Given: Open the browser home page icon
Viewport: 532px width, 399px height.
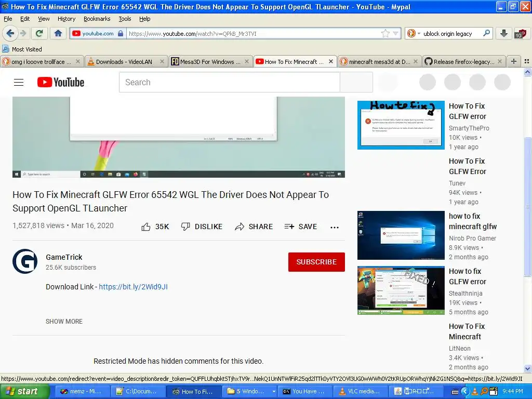Looking at the screenshot, I should click(58, 33).
